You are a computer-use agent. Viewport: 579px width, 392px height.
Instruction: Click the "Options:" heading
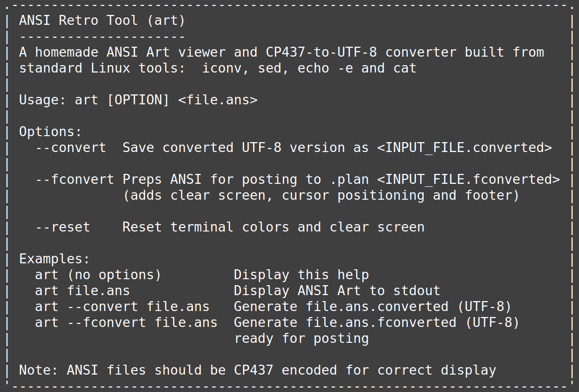point(50,132)
